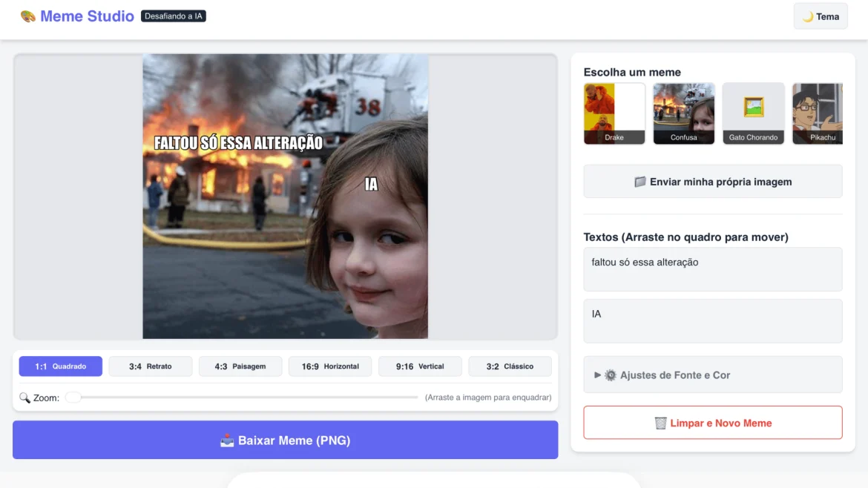The image size is (868, 488).
Task: Click the '(Arraste a imagem para enquadrar)' hint
Action: point(488,398)
